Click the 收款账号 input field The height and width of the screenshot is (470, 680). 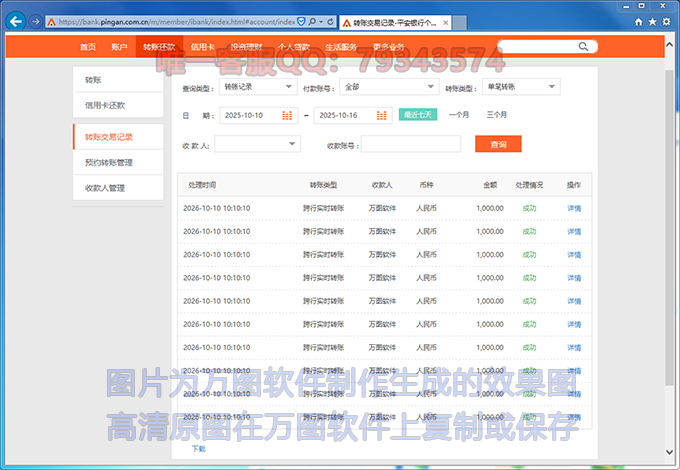[x=410, y=145]
